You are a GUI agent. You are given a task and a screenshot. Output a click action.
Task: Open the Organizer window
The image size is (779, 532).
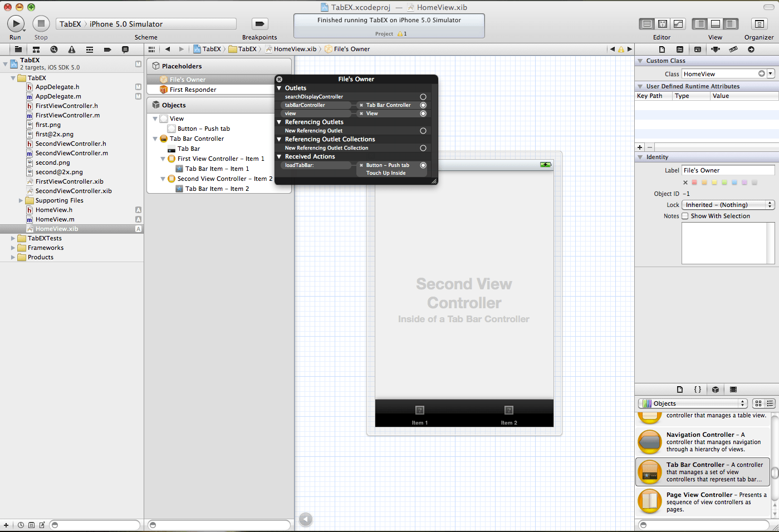point(759,24)
